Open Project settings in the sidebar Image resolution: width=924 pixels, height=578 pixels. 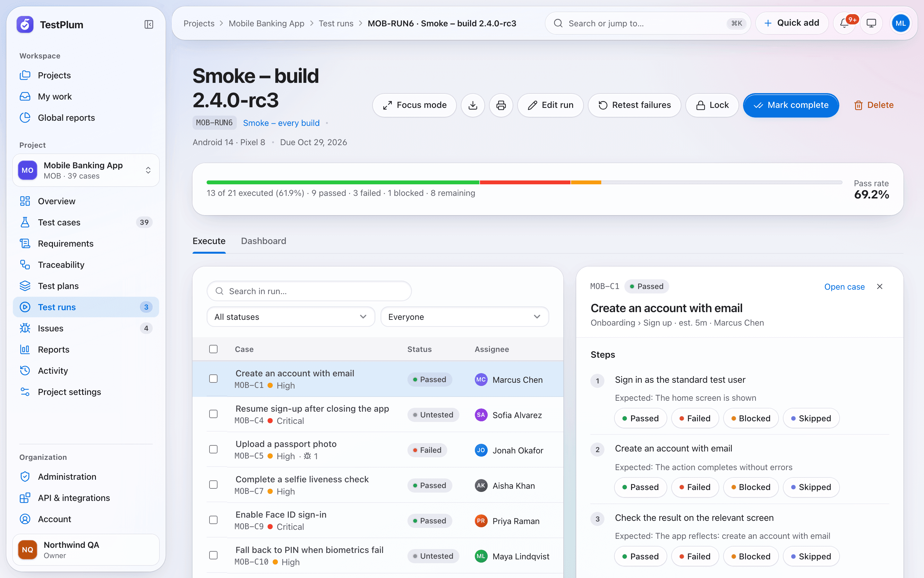point(86,392)
